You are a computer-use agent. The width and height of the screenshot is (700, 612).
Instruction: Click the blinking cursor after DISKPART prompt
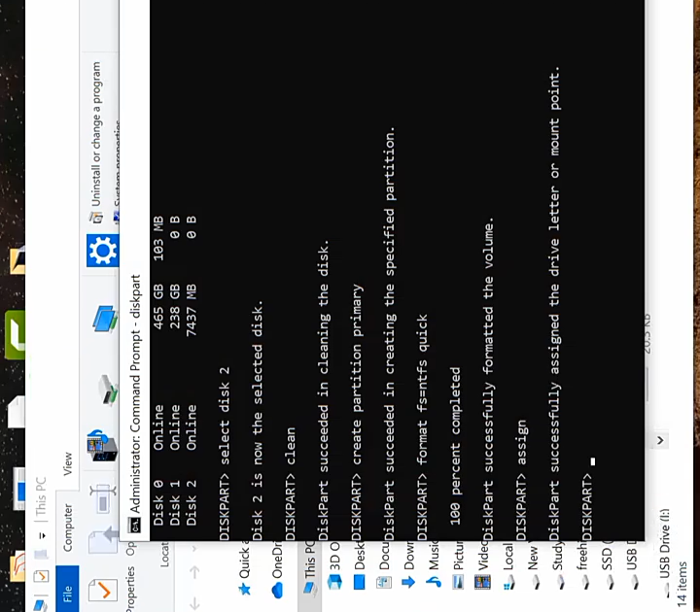coord(592,461)
